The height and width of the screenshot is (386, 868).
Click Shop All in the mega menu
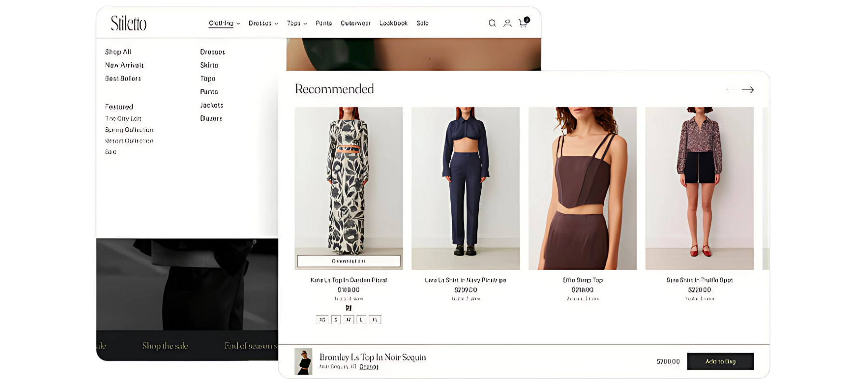[x=118, y=52]
